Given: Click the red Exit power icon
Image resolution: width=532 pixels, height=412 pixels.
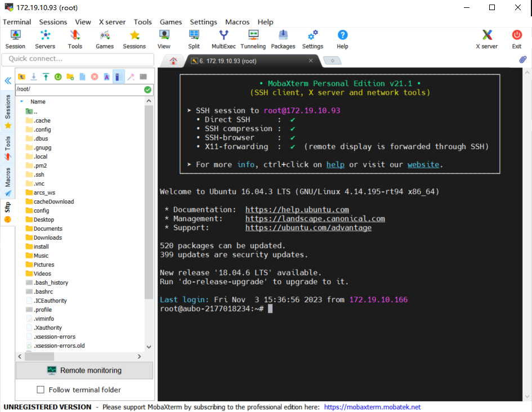Looking at the screenshot, I should pos(517,39).
